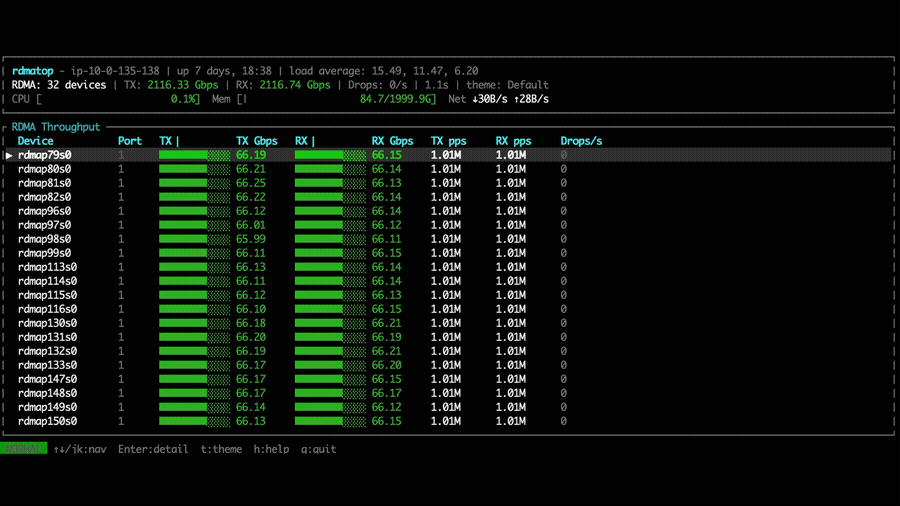The image size is (900, 506).
Task: Click the CPU usage bar
Action: (106, 99)
